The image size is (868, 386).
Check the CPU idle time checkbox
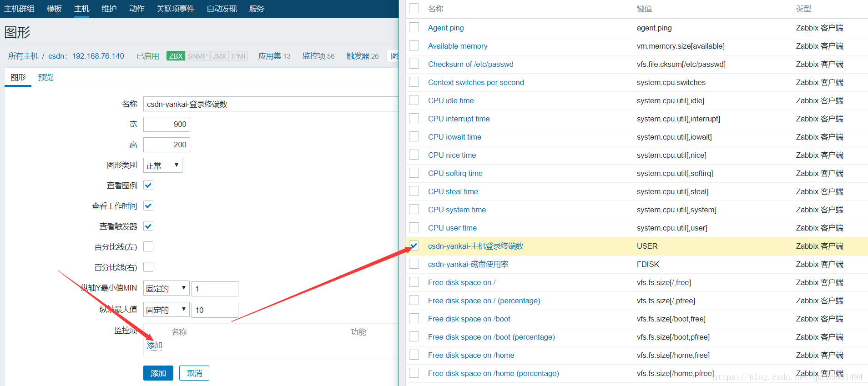[414, 100]
